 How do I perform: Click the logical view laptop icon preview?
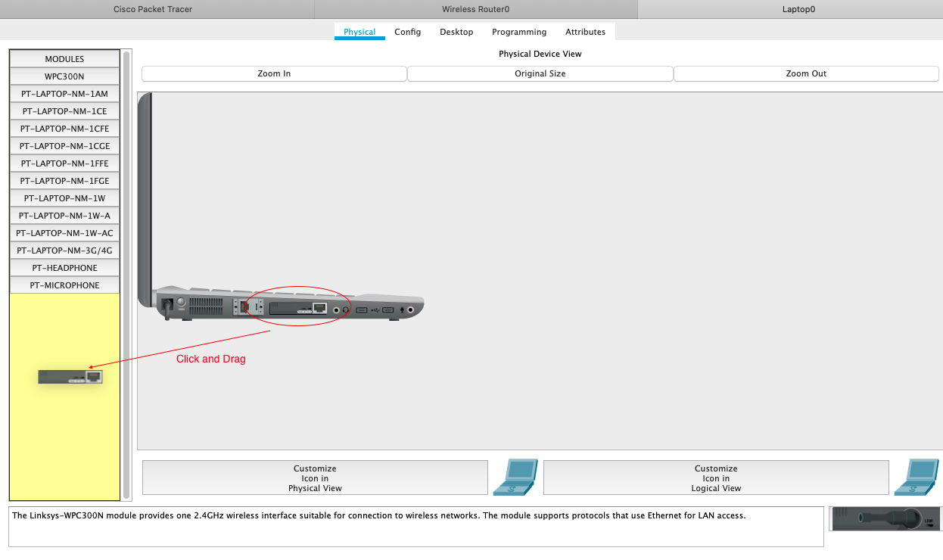(x=917, y=477)
